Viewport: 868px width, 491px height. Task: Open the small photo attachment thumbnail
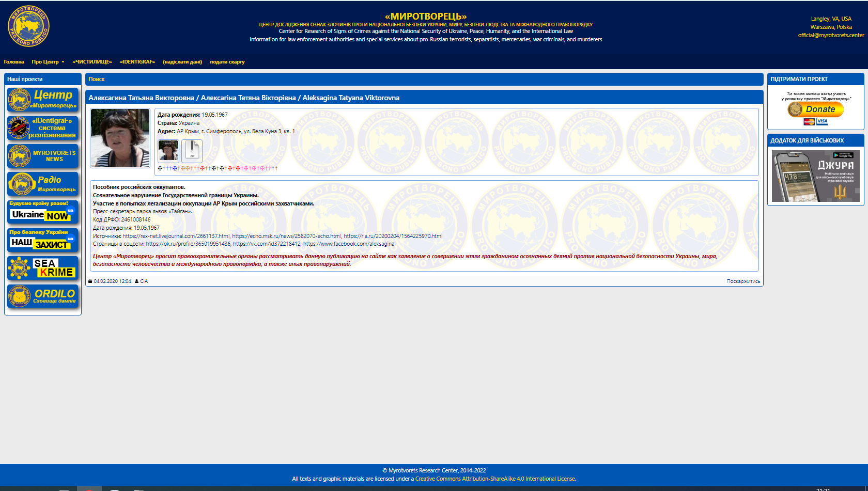pos(168,151)
